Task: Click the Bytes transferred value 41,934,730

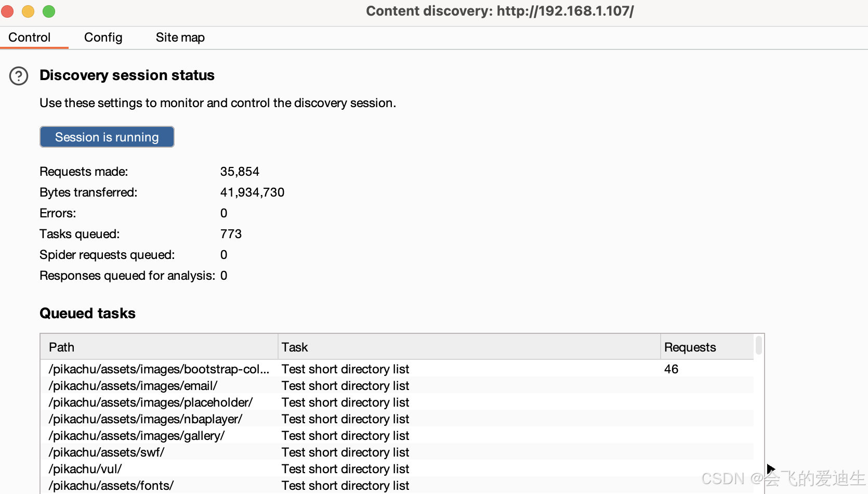Action: pyautogui.click(x=252, y=192)
